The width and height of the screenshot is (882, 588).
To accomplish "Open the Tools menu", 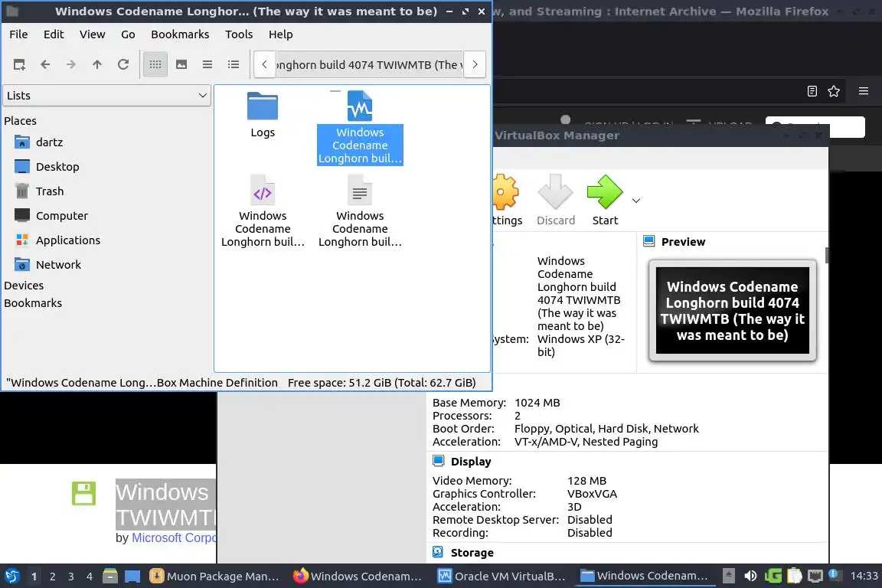I will (x=239, y=34).
